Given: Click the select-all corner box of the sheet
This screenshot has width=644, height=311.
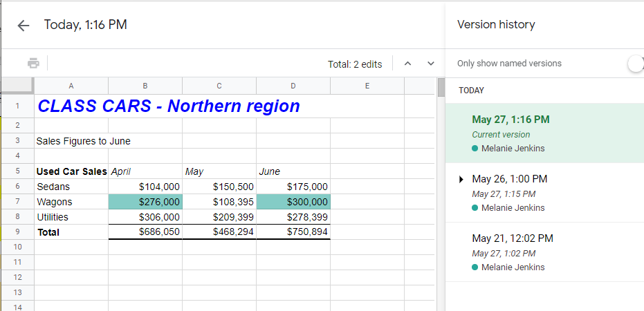Looking at the screenshot, I should pyautogui.click(x=17, y=86).
